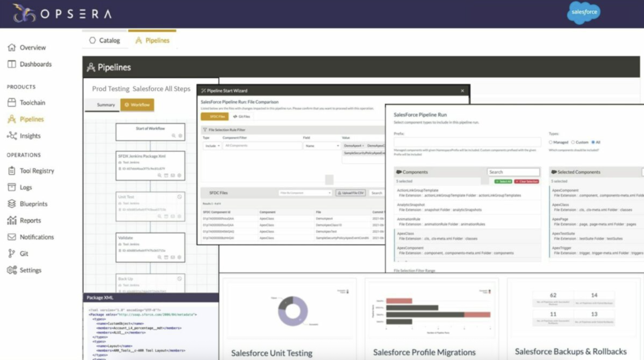Open the Include type dropdown in the rule filter
644x360 pixels.
click(x=212, y=145)
